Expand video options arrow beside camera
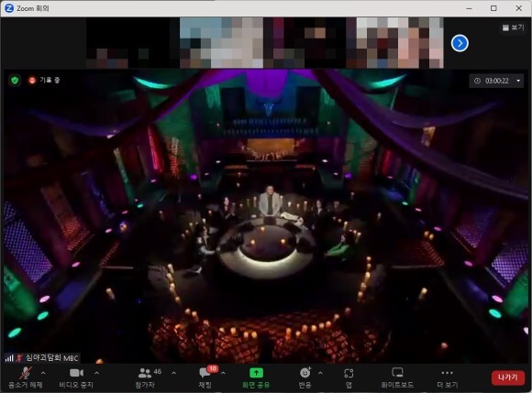The image size is (532, 393). click(96, 373)
